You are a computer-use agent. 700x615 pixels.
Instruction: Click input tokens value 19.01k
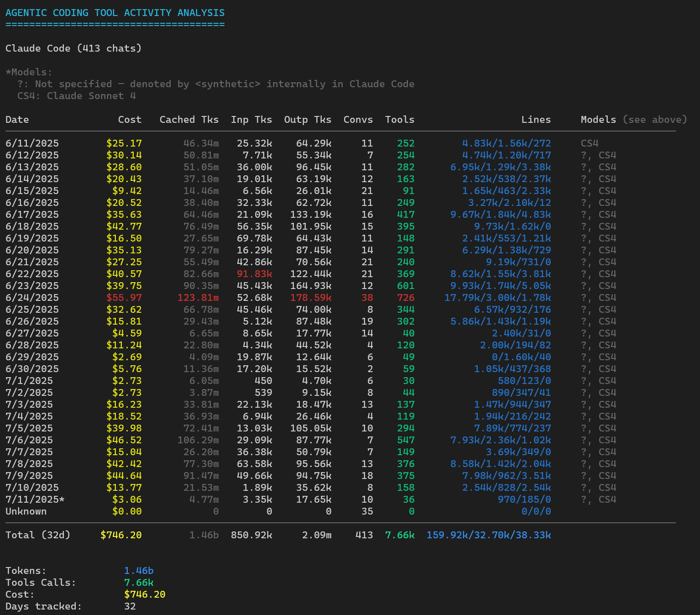point(254,179)
